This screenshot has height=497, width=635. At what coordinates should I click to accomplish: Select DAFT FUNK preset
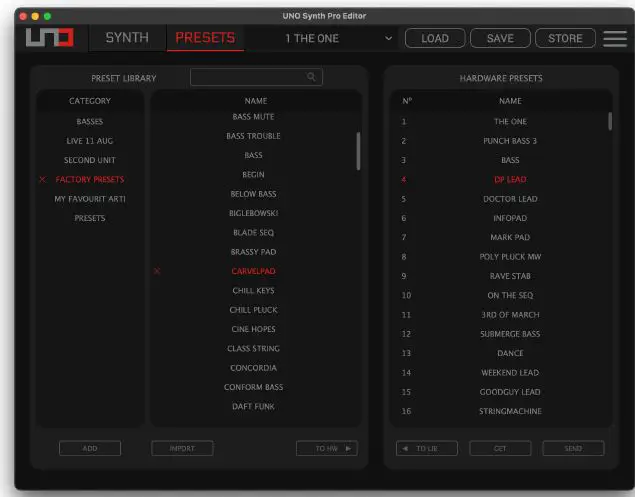point(254,406)
